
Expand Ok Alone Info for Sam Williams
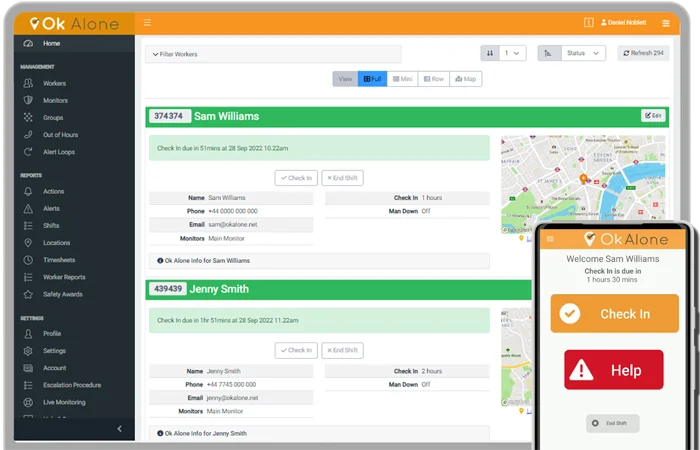point(319,261)
